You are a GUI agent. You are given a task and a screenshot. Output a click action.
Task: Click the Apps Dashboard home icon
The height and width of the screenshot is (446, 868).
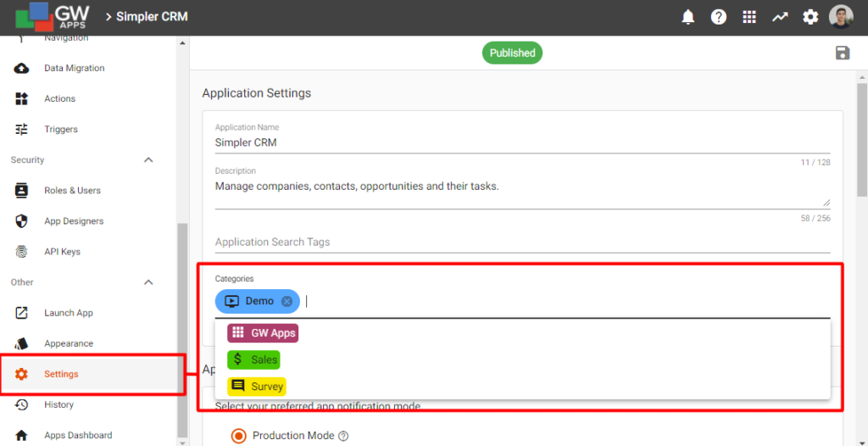(x=21, y=435)
